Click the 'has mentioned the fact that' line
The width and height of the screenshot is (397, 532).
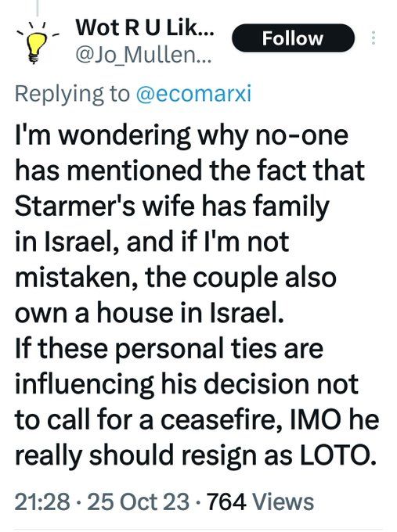coord(189,171)
